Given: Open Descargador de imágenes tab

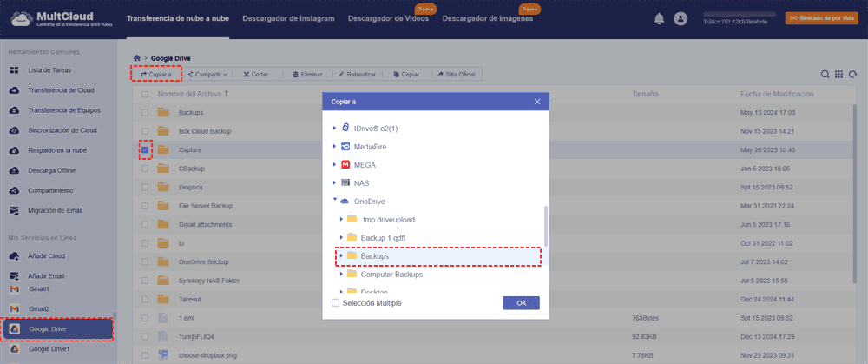Looking at the screenshot, I should click(x=488, y=19).
